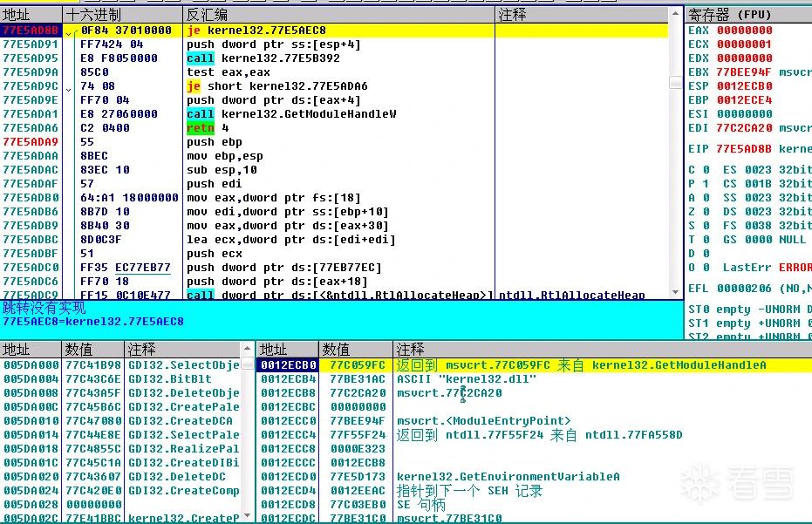This screenshot has height=524, width=812.
Task: Select the call kernel32.77E5B392 line
Action: (263, 58)
